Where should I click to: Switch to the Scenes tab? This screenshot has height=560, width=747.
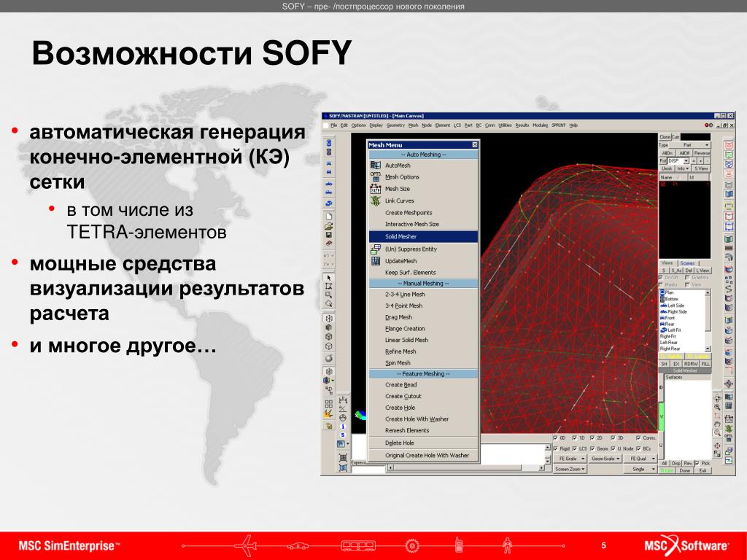click(x=687, y=262)
